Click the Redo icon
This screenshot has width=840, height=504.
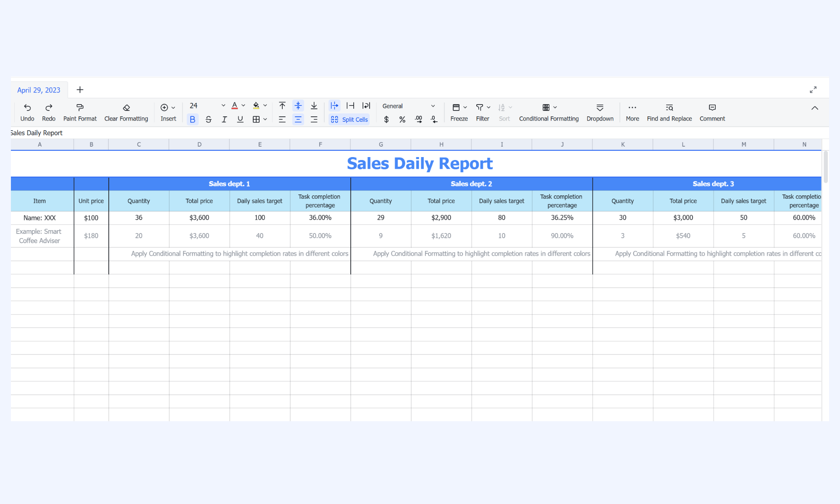click(49, 108)
